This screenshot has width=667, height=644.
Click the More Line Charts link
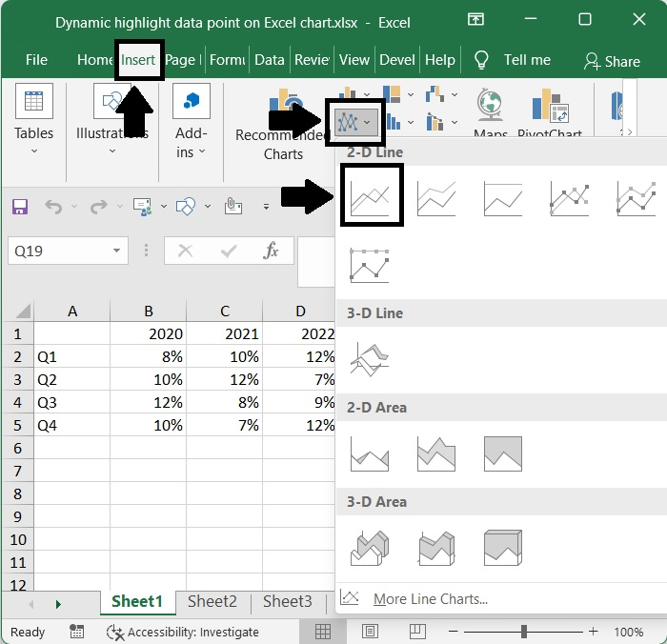430,599
